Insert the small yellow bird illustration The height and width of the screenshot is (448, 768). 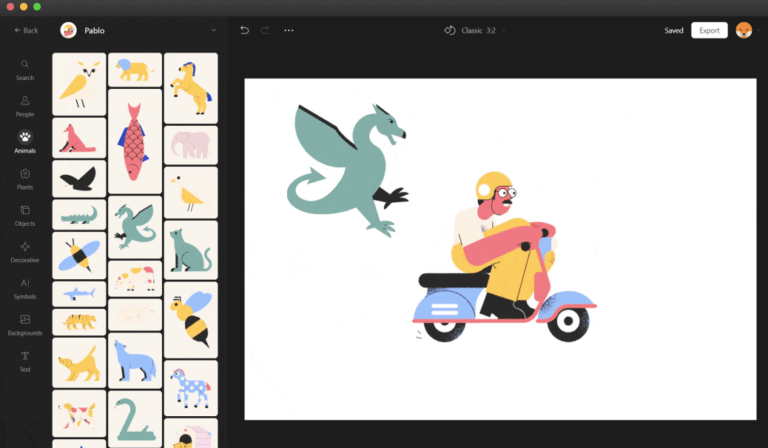(191, 192)
